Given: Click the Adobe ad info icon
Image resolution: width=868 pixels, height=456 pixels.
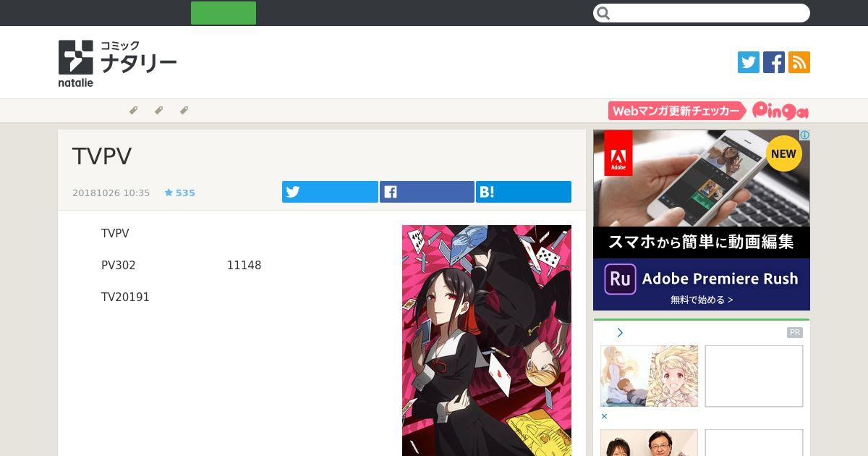Looking at the screenshot, I should click(x=804, y=135).
